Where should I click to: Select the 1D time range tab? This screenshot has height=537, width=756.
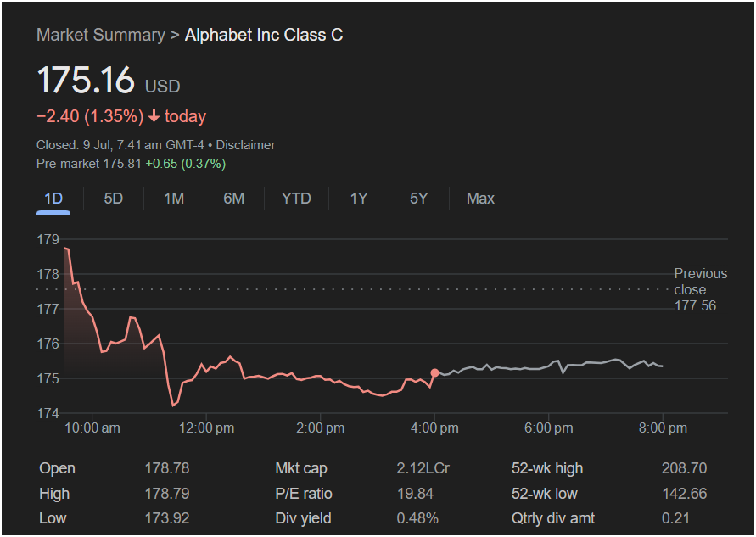coord(53,199)
